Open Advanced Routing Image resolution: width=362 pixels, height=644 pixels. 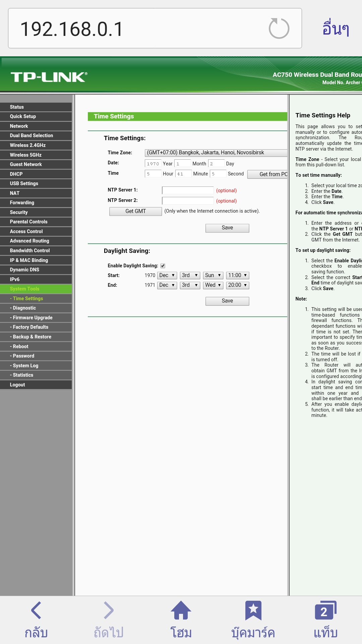(x=36, y=241)
